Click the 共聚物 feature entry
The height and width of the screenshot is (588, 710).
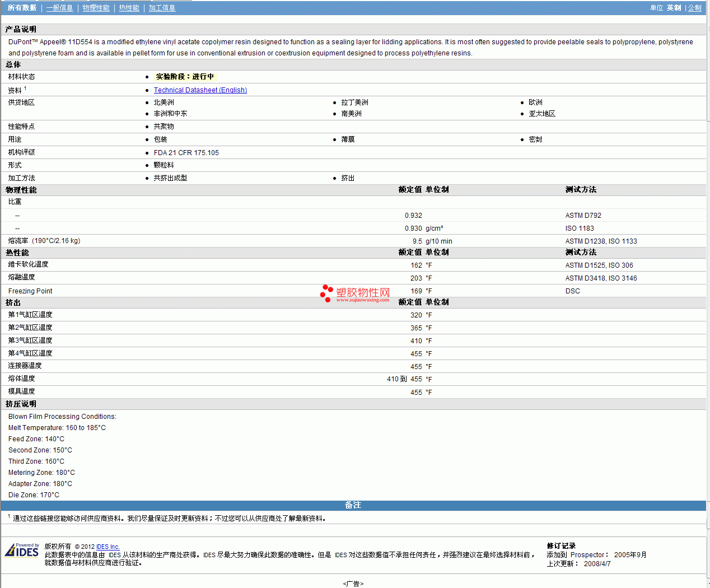[x=164, y=127]
